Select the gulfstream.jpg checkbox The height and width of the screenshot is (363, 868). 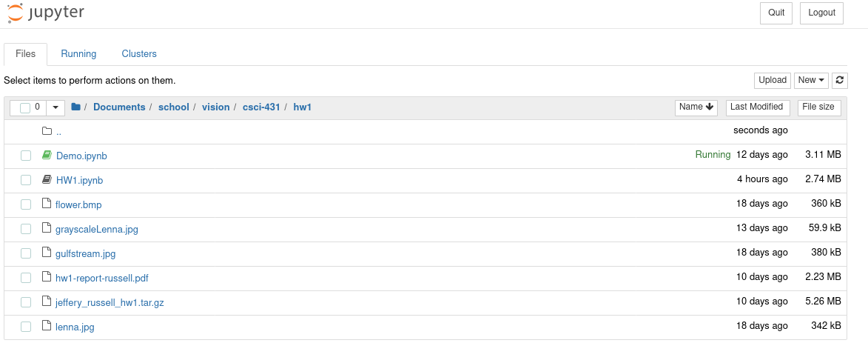(x=26, y=253)
